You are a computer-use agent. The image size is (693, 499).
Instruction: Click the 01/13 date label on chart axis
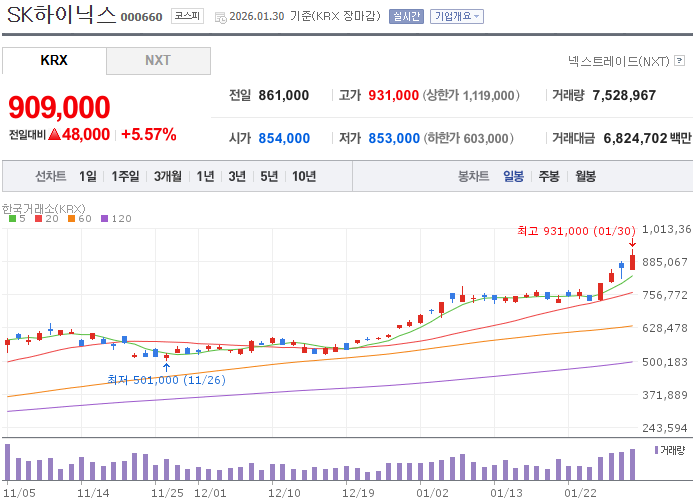(x=506, y=492)
